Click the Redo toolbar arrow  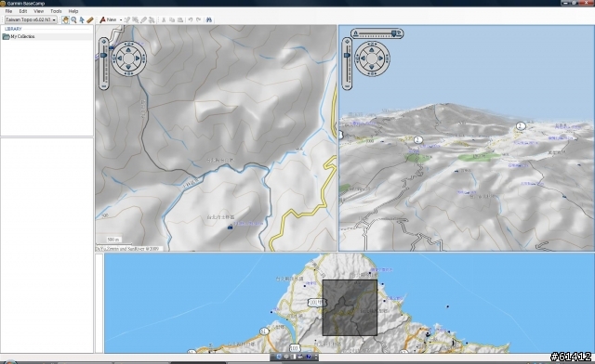(198, 19)
